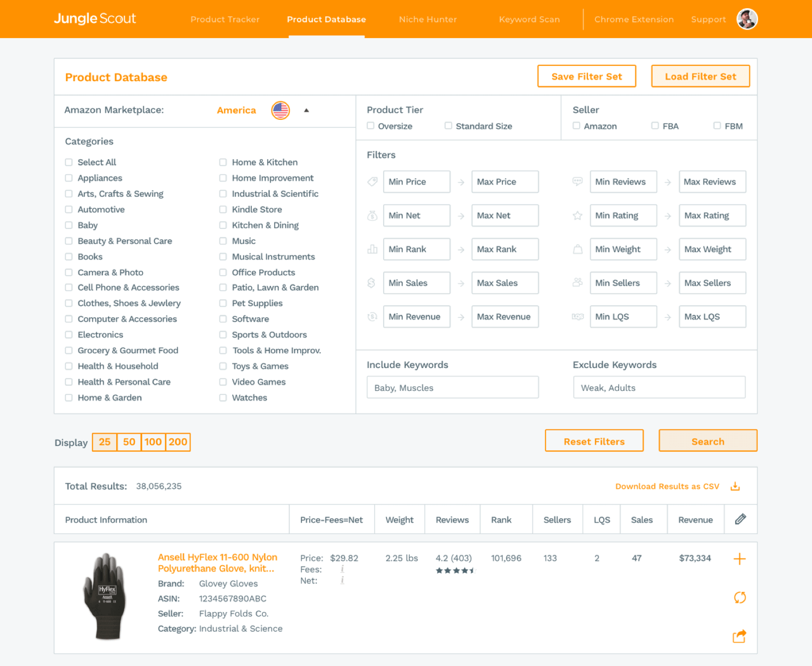812x666 pixels.
Task: Check the Appliances category
Action: click(x=69, y=178)
